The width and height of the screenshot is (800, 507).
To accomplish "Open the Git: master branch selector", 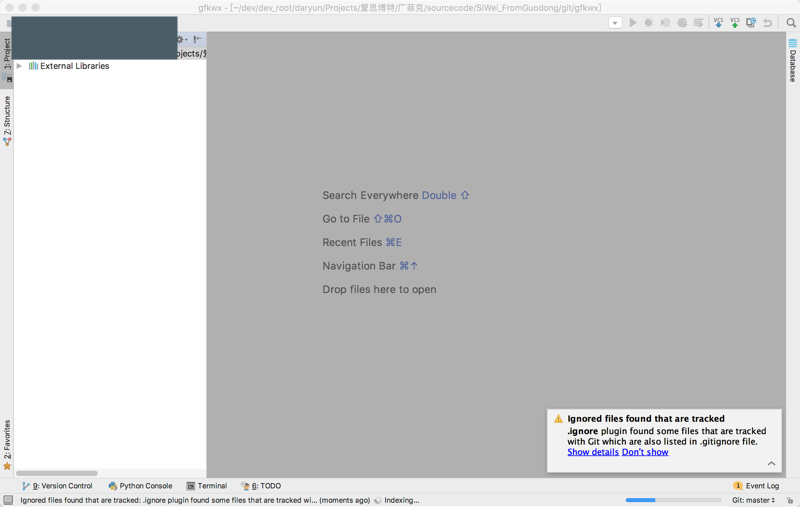I will (x=754, y=500).
